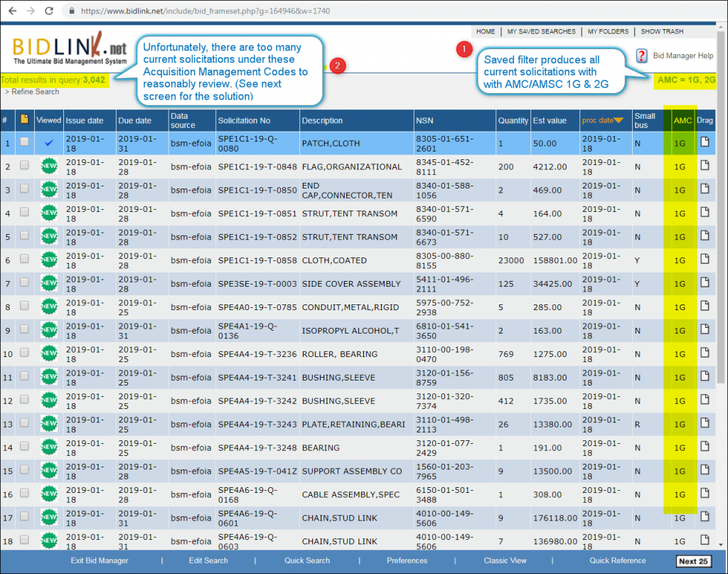Click drag document icon for SUPPORT ASSEMBLY row

[x=705, y=469]
